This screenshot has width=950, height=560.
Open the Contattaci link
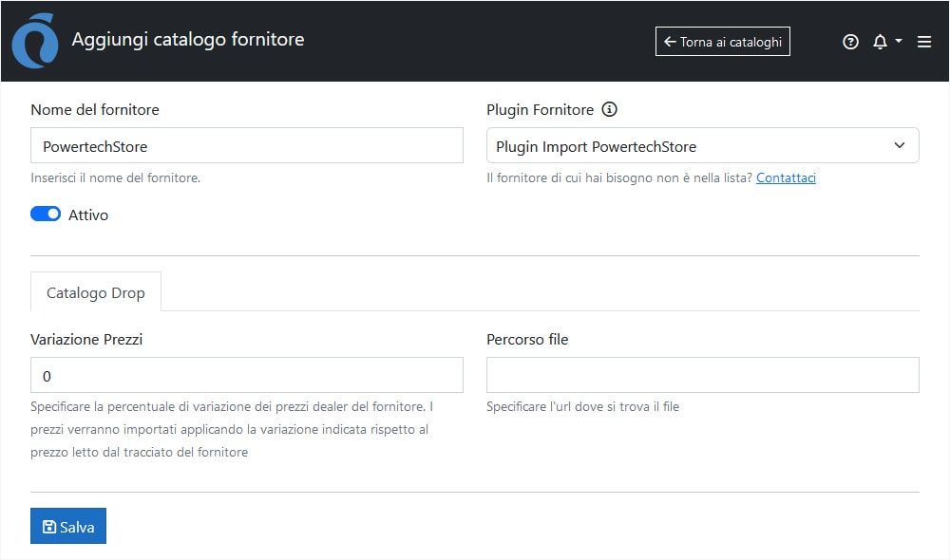pos(786,177)
